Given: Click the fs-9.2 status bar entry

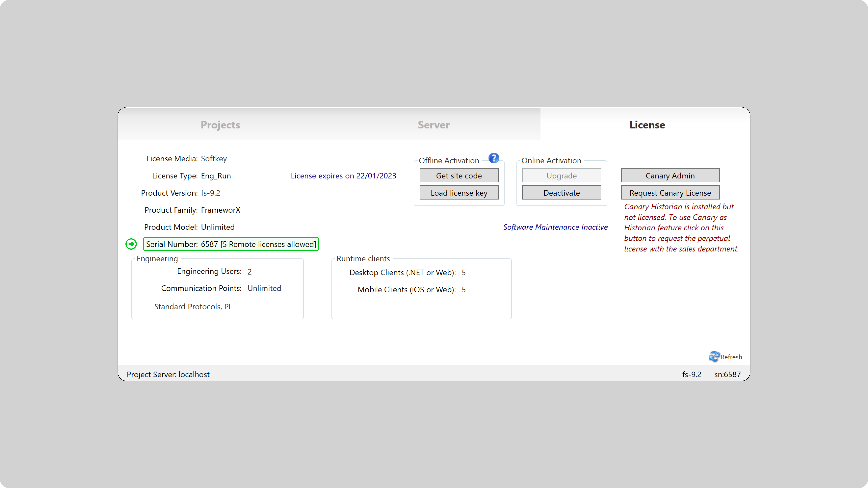Looking at the screenshot, I should [x=692, y=374].
